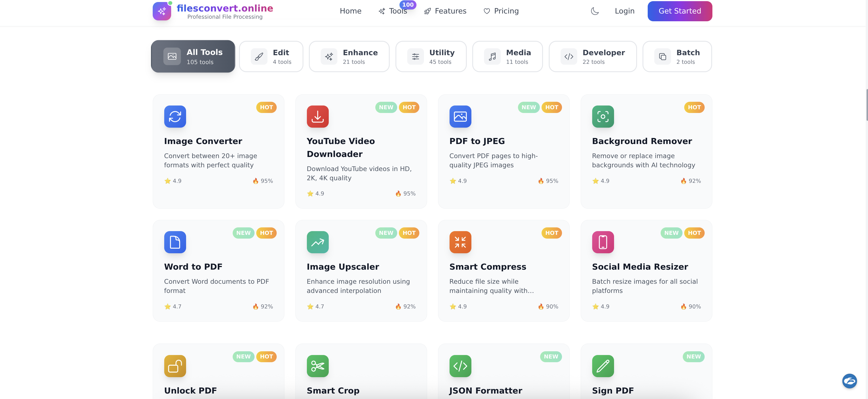The image size is (868, 399).
Task: Click the Enhance sparkle icon
Action: pyautogui.click(x=329, y=57)
